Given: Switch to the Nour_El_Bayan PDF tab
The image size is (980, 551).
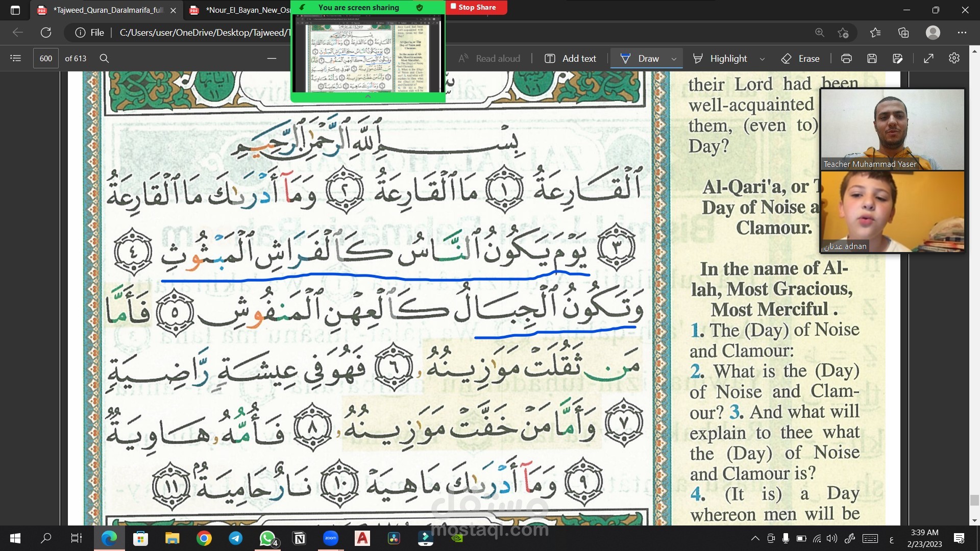Looking at the screenshot, I should [240, 10].
